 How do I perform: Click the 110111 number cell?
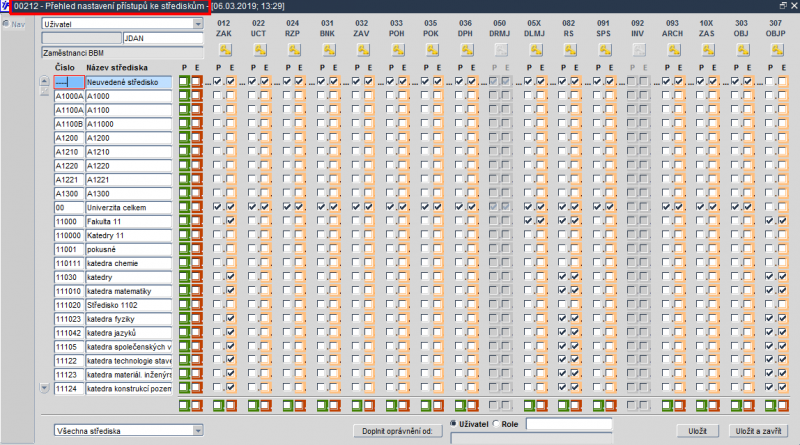point(69,263)
